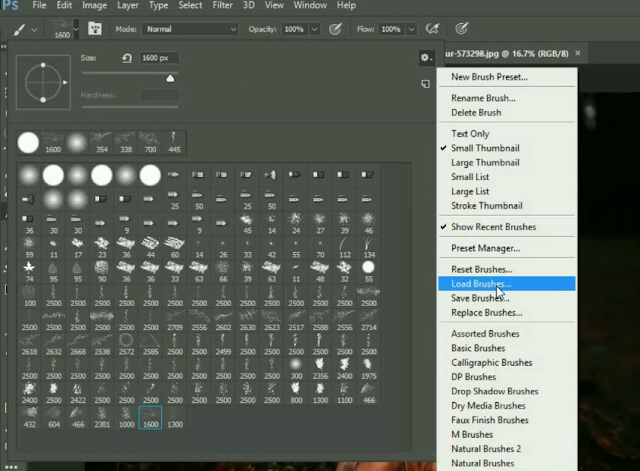Open the blending Mode dropdown
Image resolution: width=640 pixels, height=471 pixels.
pos(190,29)
